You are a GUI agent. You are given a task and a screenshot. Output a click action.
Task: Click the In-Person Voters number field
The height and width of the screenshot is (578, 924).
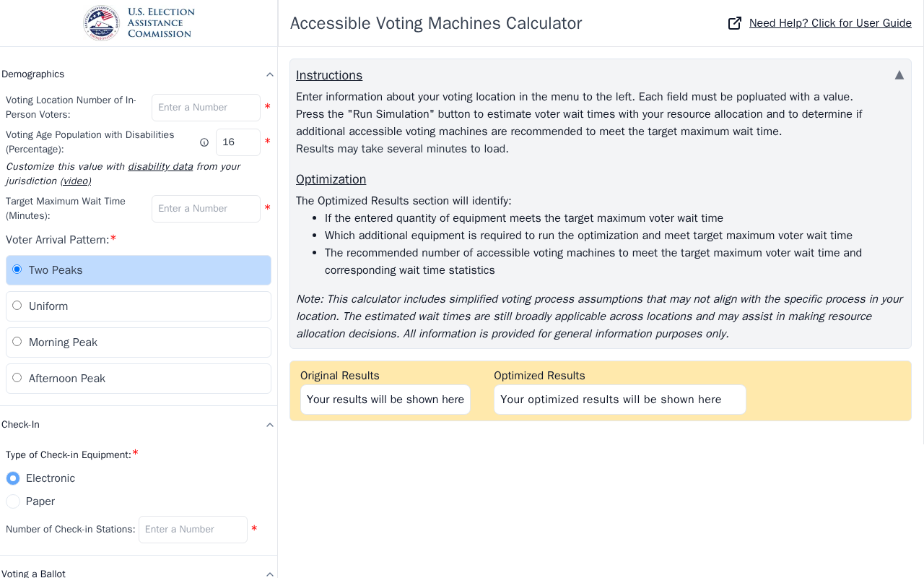[206, 108]
